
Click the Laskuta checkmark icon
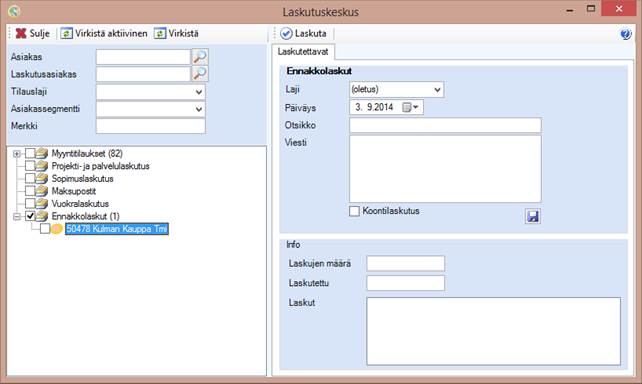click(x=286, y=34)
